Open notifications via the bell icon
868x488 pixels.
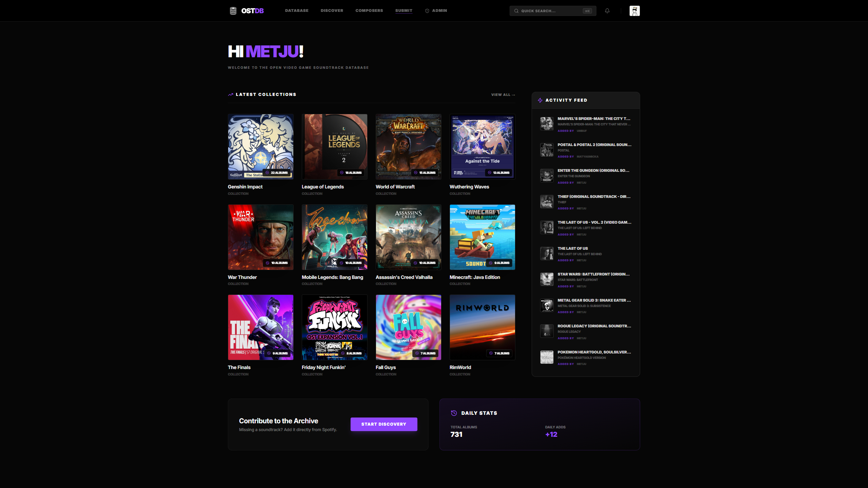pos(607,11)
